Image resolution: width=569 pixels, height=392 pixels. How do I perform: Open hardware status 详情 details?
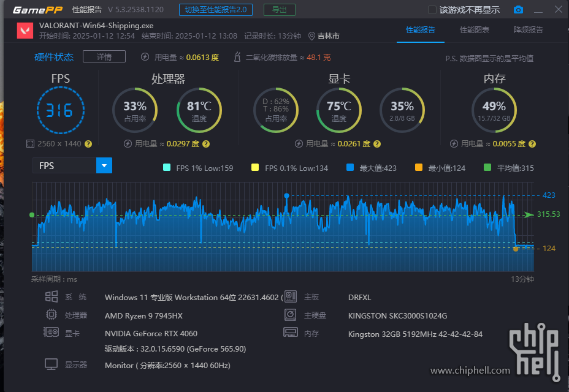pos(104,56)
